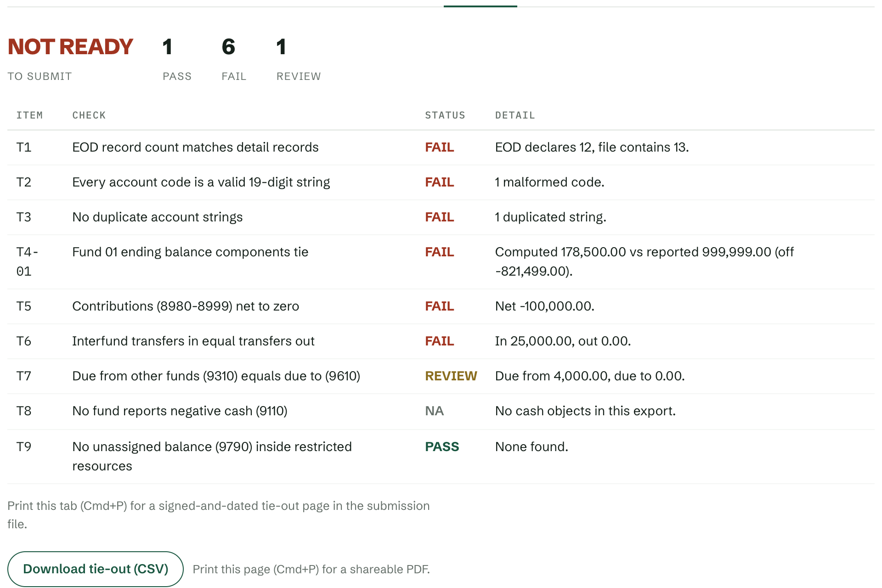Click the STATUS column header
Image resolution: width=882 pixels, height=588 pixels.
pyautogui.click(x=445, y=115)
